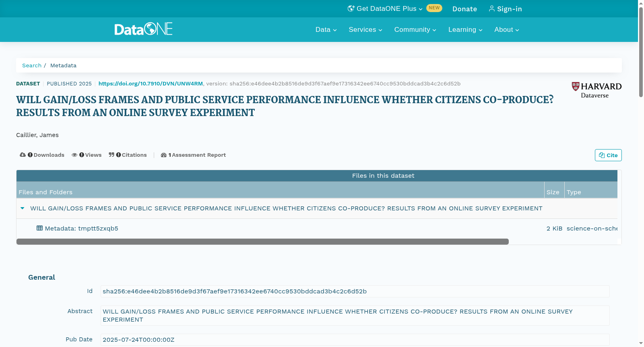Click the General section heading
Image resolution: width=644 pixels, height=347 pixels.
coord(41,277)
